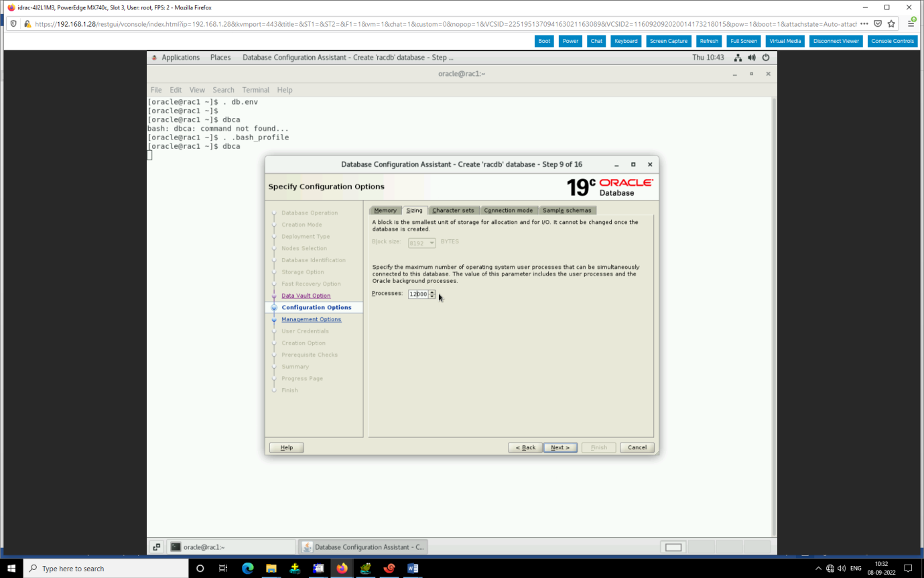Viewport: 924px width, 578px height.
Task: Open iDRAC Virtual Media
Action: (x=785, y=41)
